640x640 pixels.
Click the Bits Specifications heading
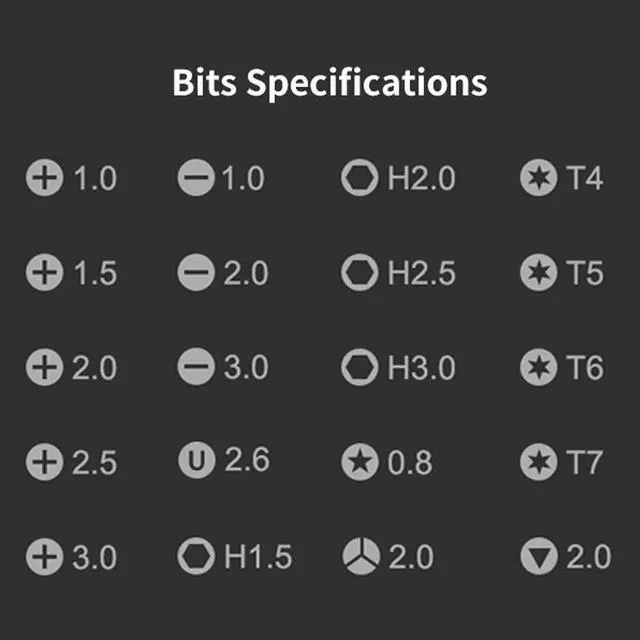[329, 82]
